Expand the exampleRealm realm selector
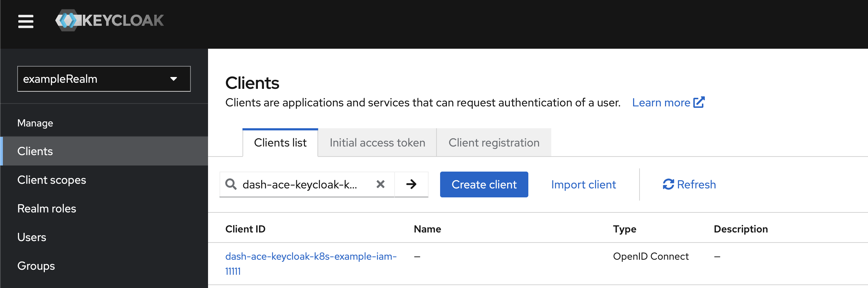This screenshot has height=288, width=868. [x=104, y=79]
